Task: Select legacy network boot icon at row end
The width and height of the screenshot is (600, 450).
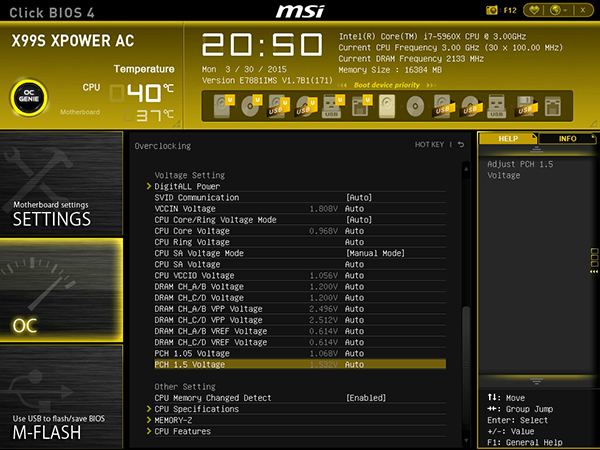Action: point(553,106)
